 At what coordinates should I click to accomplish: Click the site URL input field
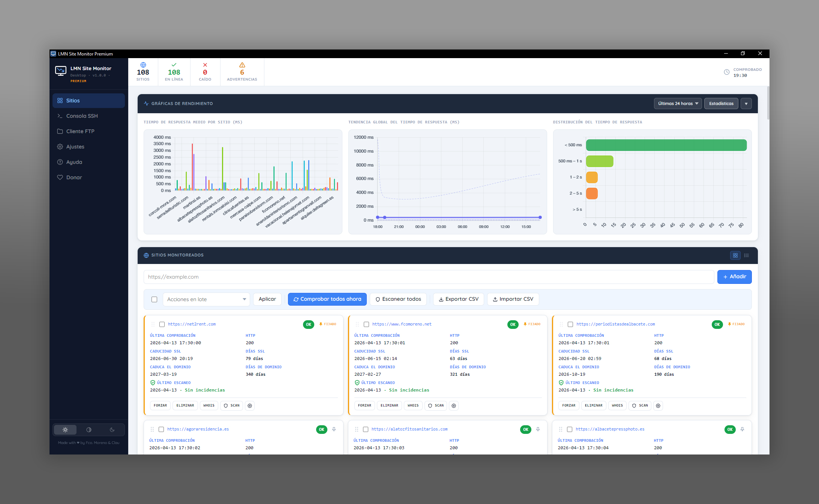428,277
